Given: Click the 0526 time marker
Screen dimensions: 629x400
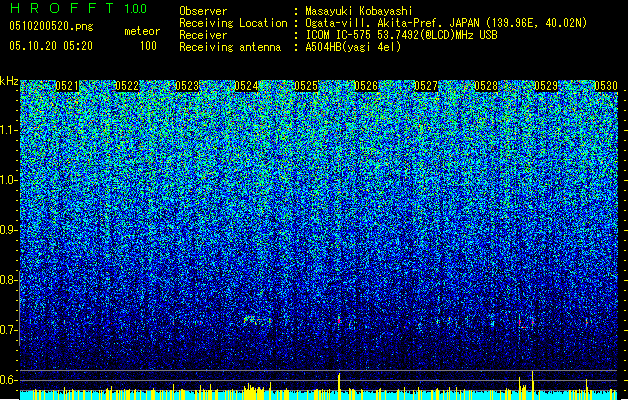Looking at the screenshot, I should click(366, 86).
